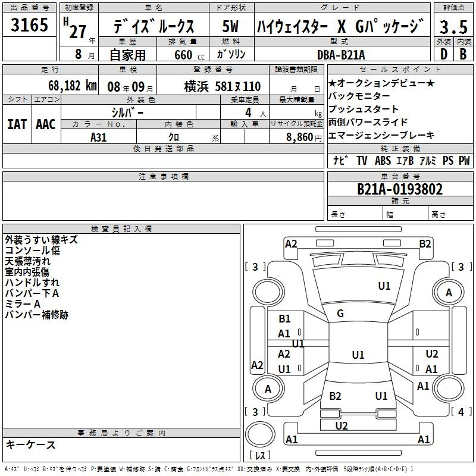Screen dimensions: 476x476
Task: Select inspector note バンパー下A
Action: click(32, 293)
